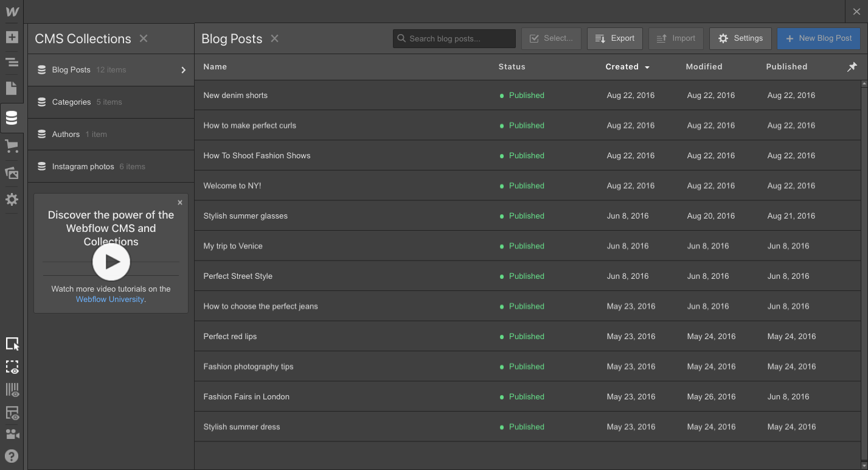Click the Import button

[x=676, y=38]
